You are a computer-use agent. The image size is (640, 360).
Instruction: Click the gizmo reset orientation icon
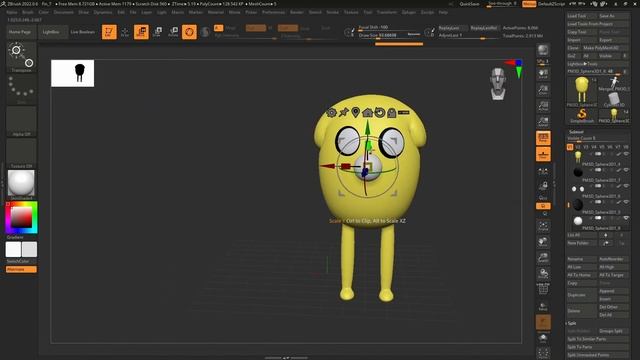(380, 112)
